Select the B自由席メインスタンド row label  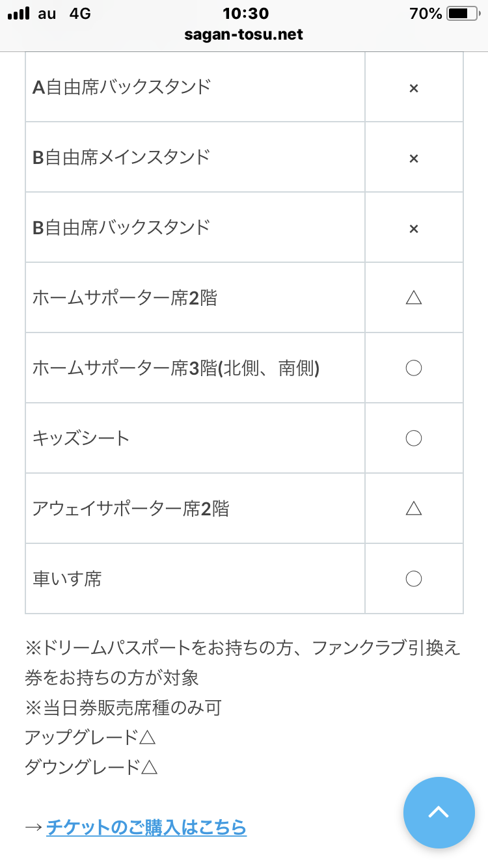(x=122, y=157)
